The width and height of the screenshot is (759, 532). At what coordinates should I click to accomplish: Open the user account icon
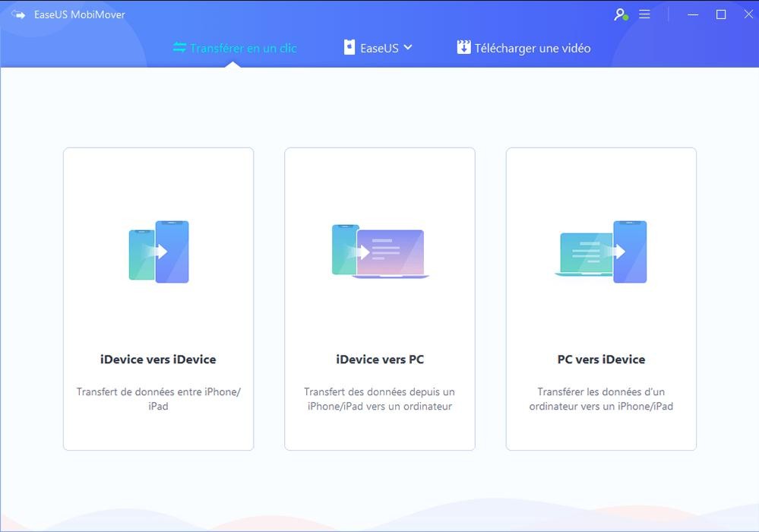tap(621, 14)
